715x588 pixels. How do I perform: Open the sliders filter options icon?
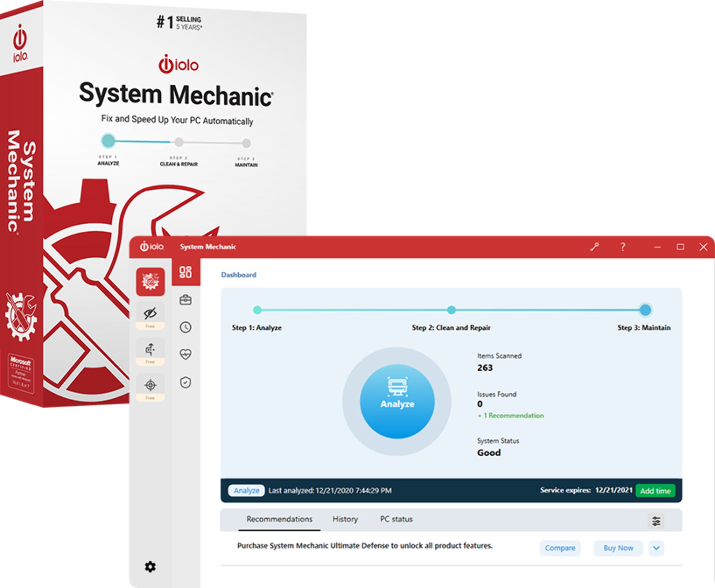656,521
